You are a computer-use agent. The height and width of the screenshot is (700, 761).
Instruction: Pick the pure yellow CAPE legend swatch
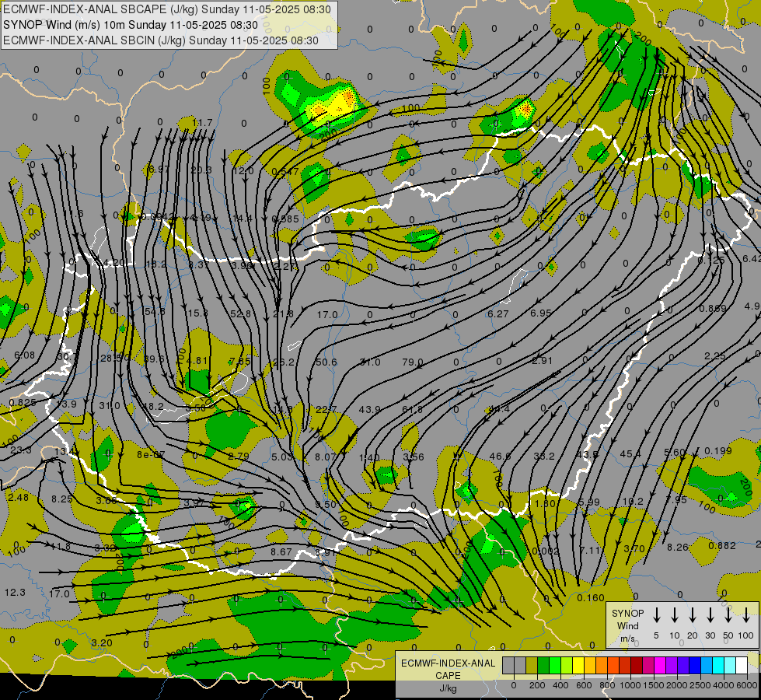[x=578, y=665]
